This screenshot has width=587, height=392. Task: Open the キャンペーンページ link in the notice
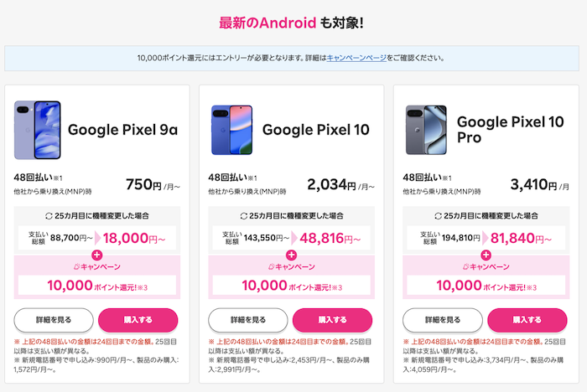click(356, 58)
